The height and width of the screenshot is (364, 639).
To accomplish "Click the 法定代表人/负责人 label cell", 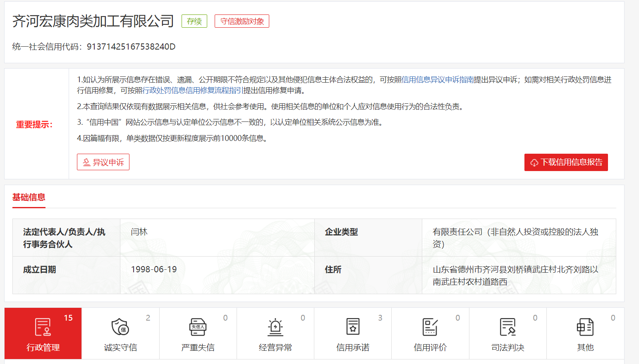I will pyautogui.click(x=66, y=238).
